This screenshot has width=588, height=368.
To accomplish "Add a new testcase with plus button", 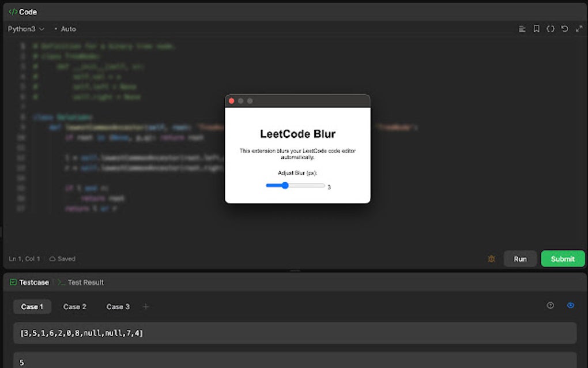I will (x=145, y=306).
